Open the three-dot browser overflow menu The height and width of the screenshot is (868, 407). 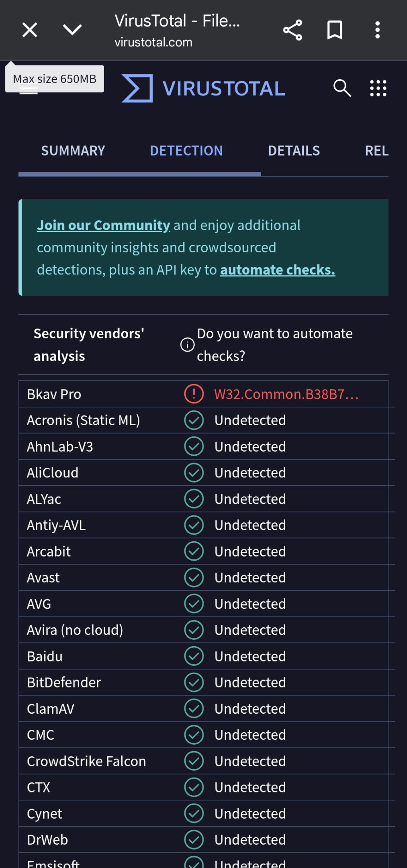[377, 30]
